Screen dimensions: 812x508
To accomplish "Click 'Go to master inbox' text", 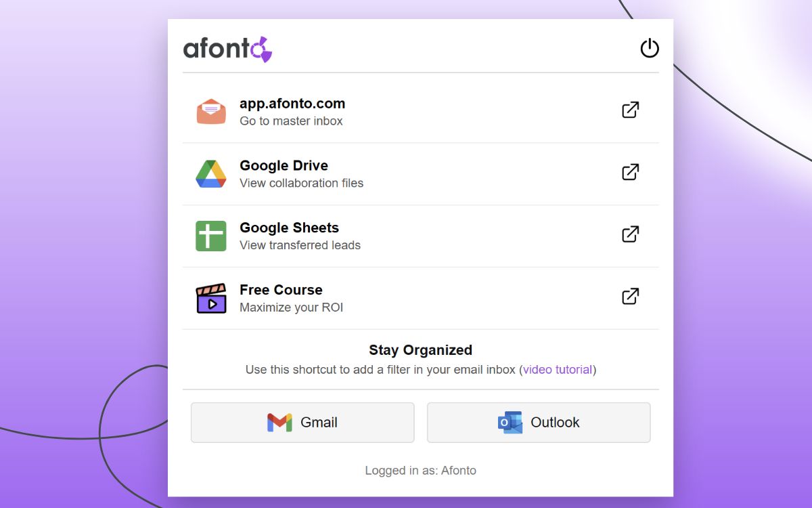I will [291, 121].
